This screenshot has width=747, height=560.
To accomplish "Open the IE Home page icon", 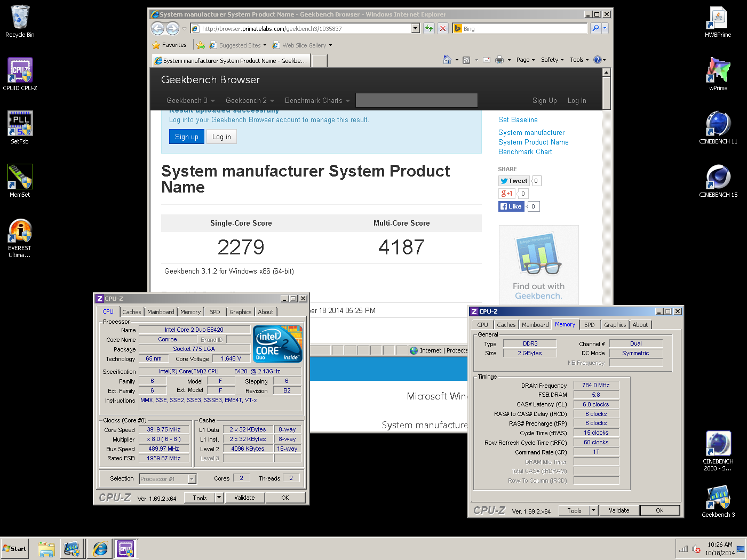I will click(447, 60).
